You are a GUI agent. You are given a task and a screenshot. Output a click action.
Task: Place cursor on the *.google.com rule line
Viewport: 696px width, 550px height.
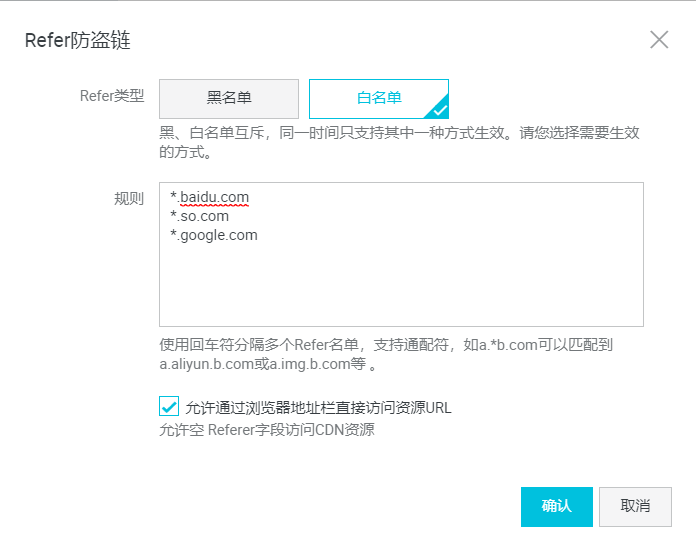(x=214, y=236)
